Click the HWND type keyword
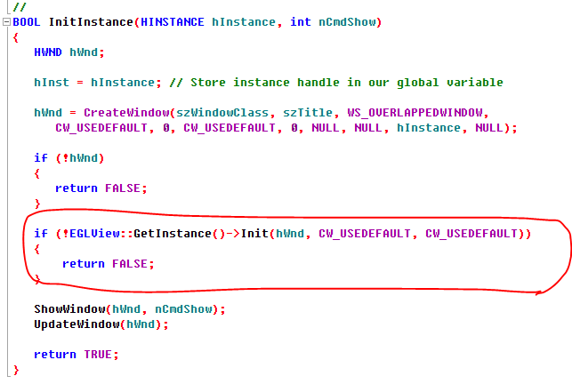 pos(48,52)
